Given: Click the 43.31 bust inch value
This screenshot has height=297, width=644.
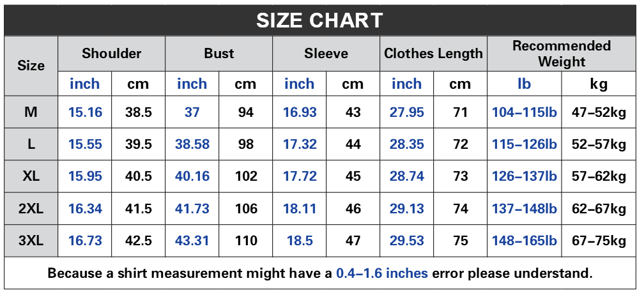Looking at the screenshot, I should [192, 241].
